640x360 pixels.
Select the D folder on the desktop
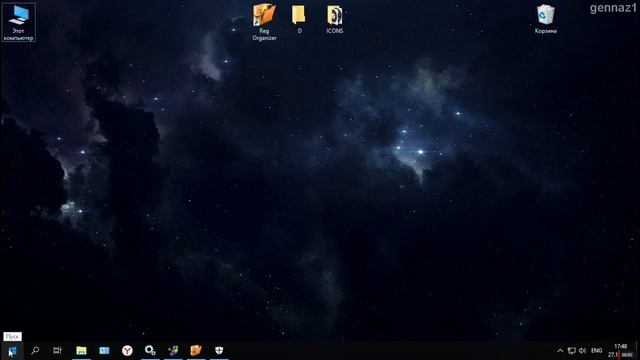(299, 19)
